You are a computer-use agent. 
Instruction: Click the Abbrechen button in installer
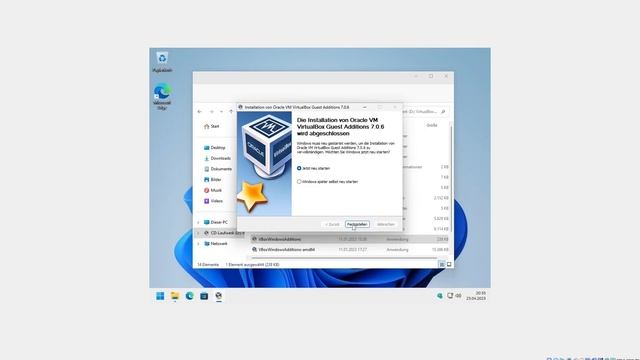(x=386, y=224)
